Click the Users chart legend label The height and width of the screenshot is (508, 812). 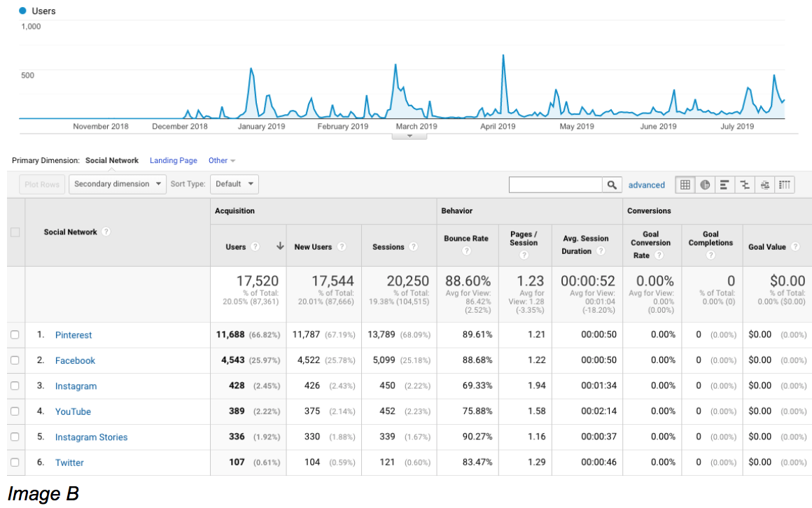click(x=43, y=11)
